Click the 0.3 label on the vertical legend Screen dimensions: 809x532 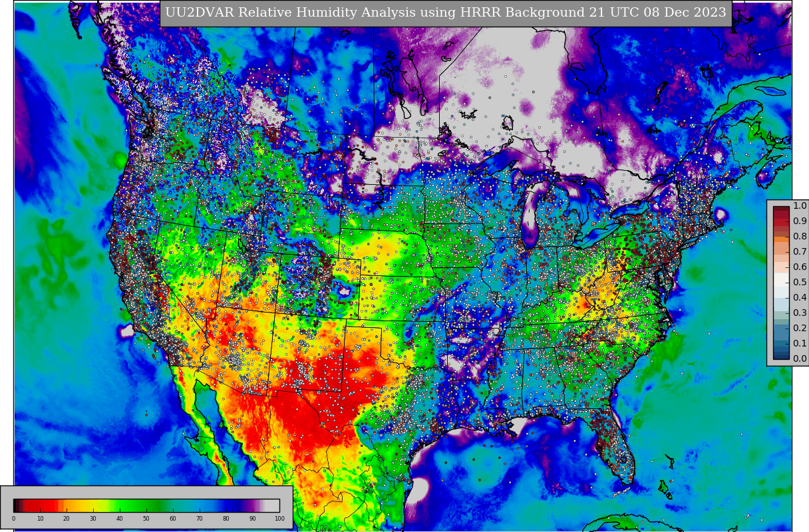(800, 313)
